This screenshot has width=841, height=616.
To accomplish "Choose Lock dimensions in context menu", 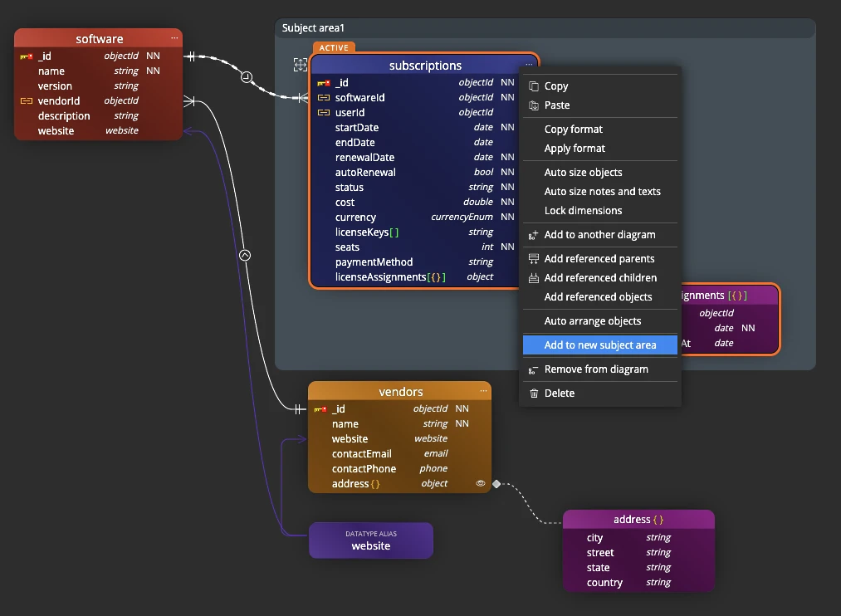I will click(x=583, y=211).
